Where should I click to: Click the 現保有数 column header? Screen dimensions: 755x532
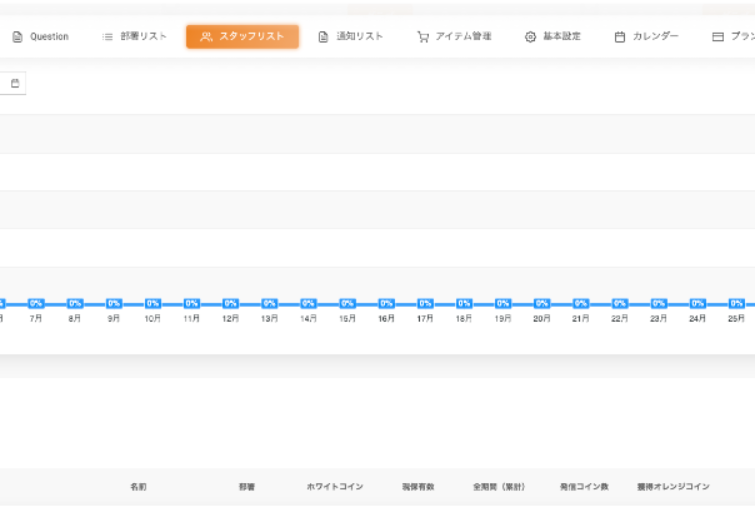[x=418, y=487]
